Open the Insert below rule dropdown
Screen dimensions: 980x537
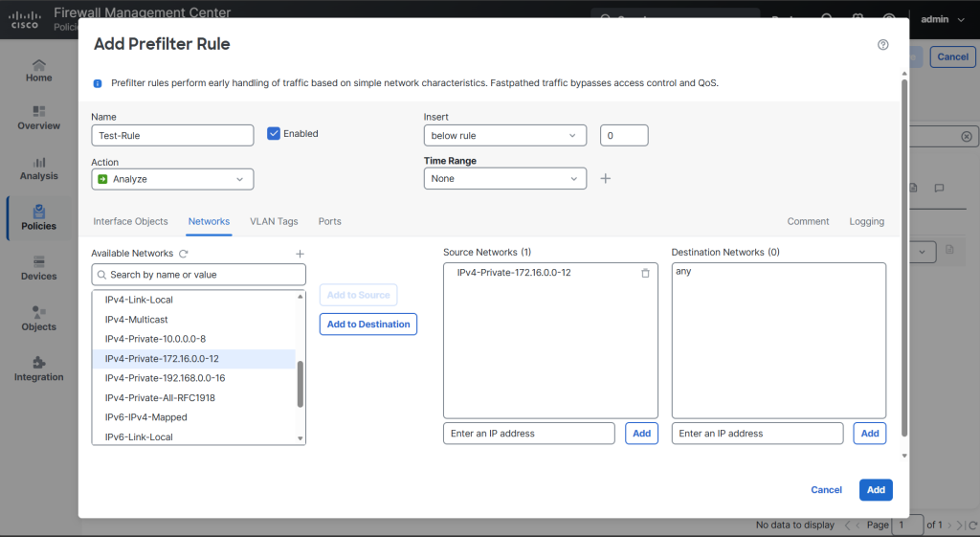[x=505, y=136]
